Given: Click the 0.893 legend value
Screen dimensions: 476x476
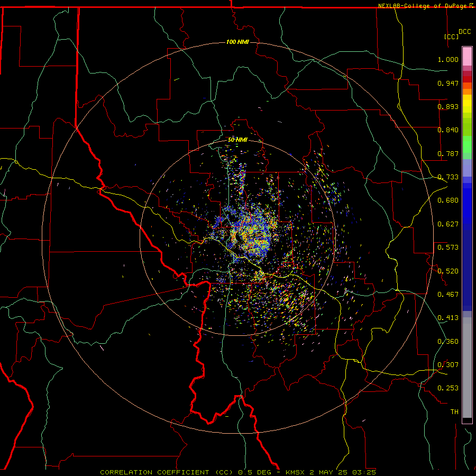Looking at the screenshot, I should (x=448, y=106).
